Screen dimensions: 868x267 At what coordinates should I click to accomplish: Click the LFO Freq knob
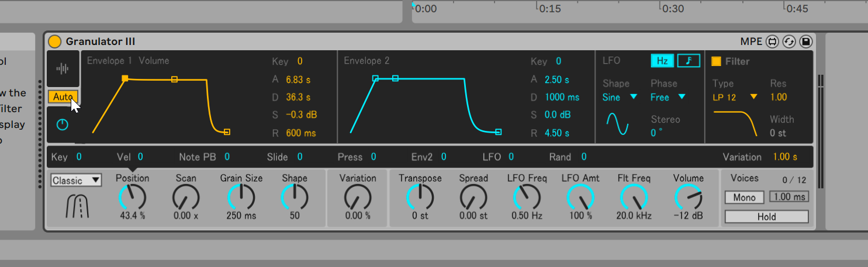click(527, 197)
